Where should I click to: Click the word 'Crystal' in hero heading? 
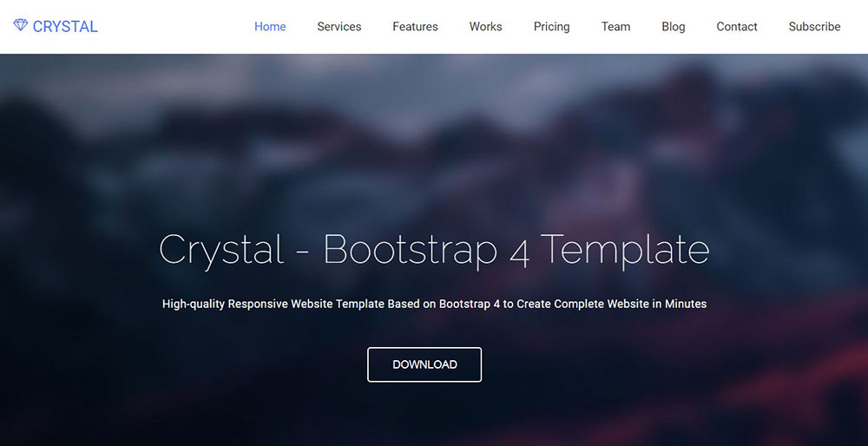(221, 250)
